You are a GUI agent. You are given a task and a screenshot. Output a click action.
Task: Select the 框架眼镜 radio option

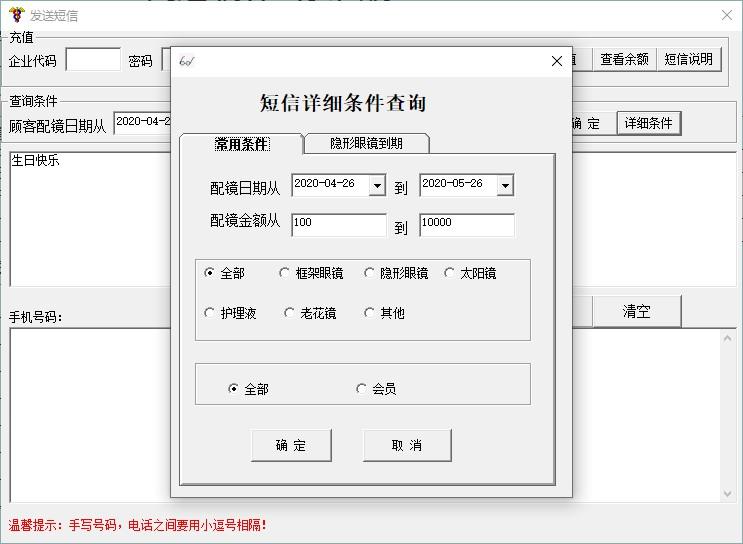click(x=285, y=273)
